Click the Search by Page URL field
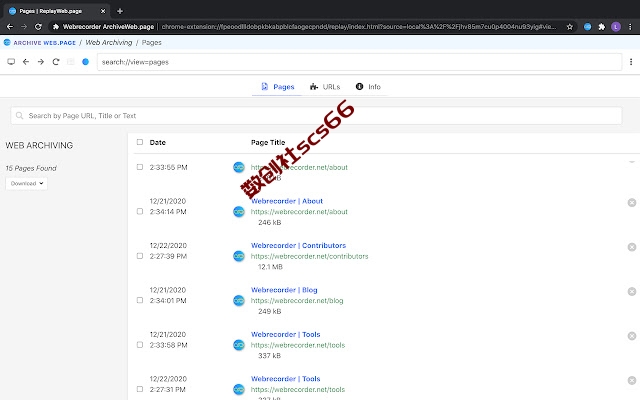This screenshot has height=400, width=640. click(x=316, y=116)
